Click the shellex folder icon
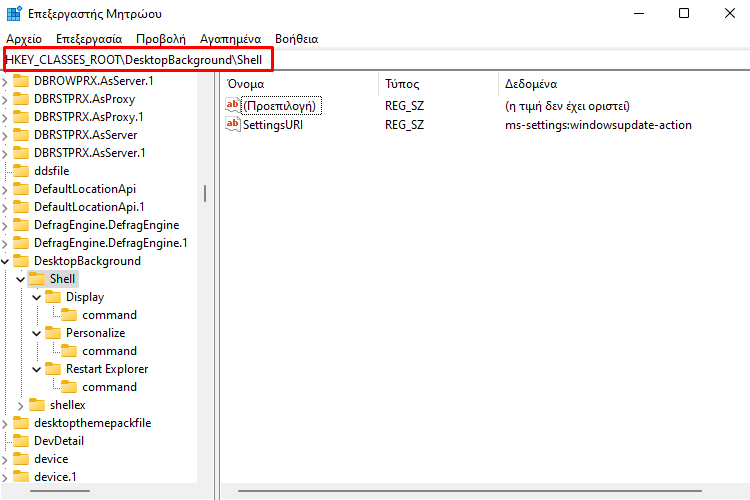750x500 pixels. click(x=37, y=405)
